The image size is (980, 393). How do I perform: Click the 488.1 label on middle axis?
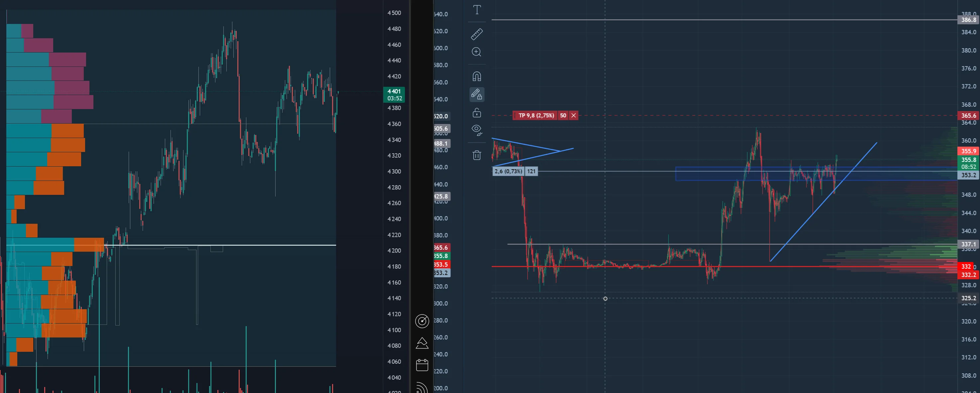[441, 143]
